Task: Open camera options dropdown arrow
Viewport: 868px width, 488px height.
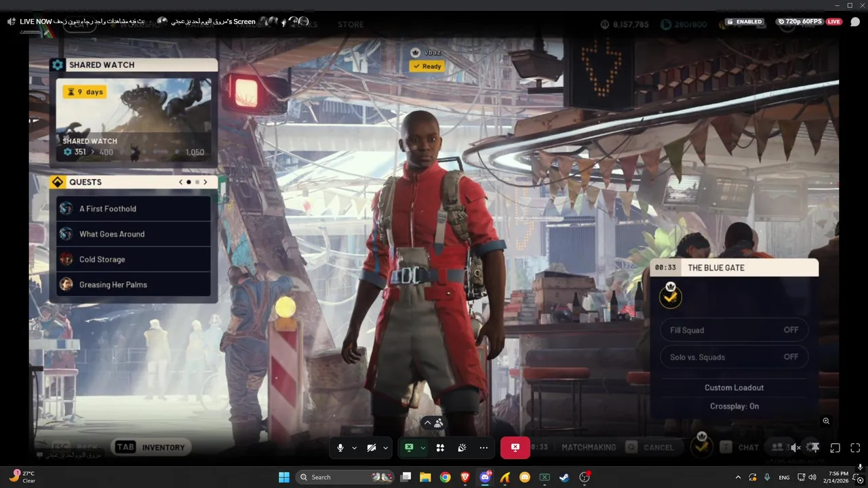Action: pyautogui.click(x=385, y=448)
